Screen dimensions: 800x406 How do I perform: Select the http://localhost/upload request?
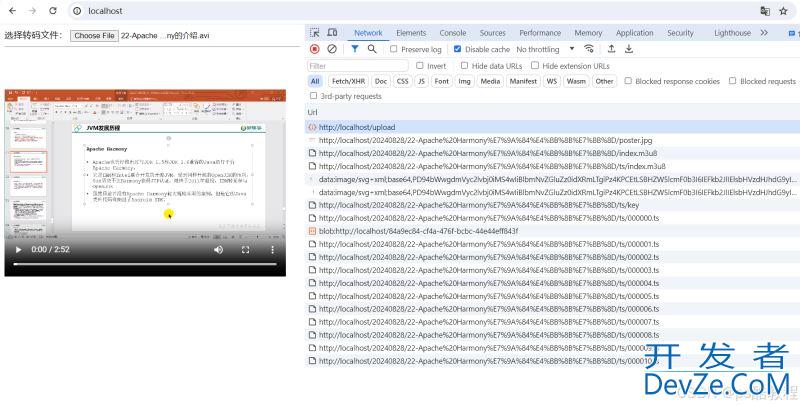tap(552, 127)
